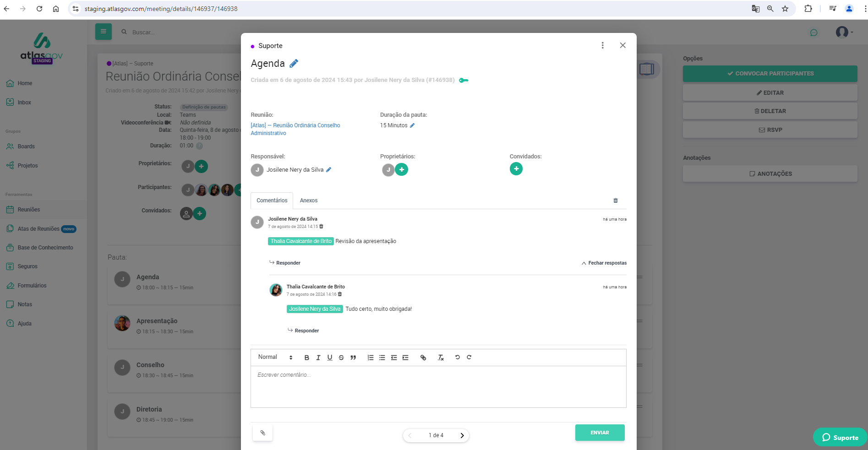Screen dimensions: 868x450
Task: Clear formatting in the comment editor
Action: click(x=441, y=358)
